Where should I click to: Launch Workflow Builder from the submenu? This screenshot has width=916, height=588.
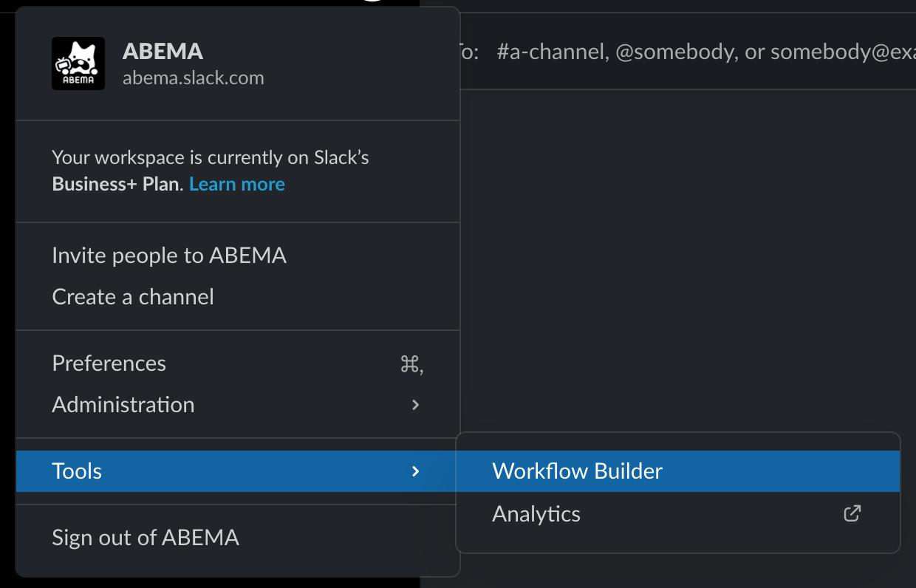[x=678, y=471]
